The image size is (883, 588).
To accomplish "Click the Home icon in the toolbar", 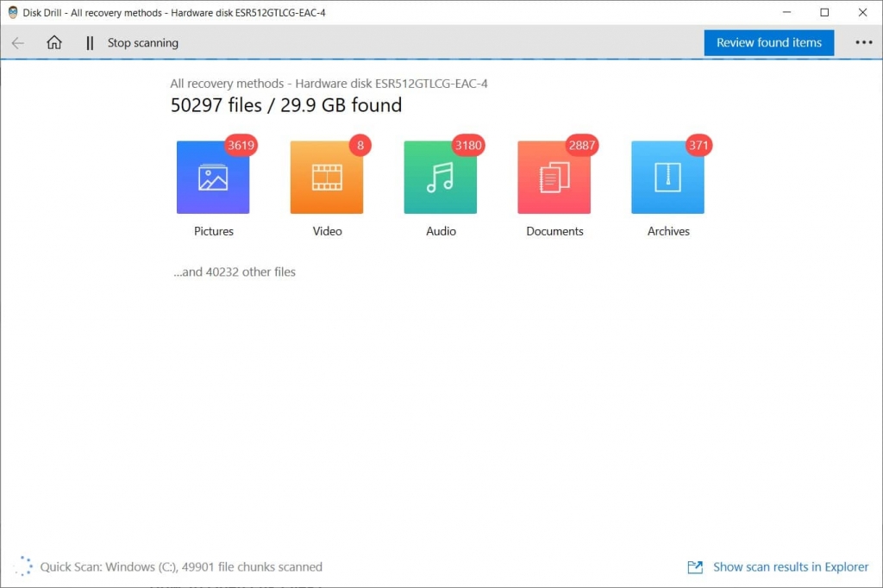I will pyautogui.click(x=54, y=42).
